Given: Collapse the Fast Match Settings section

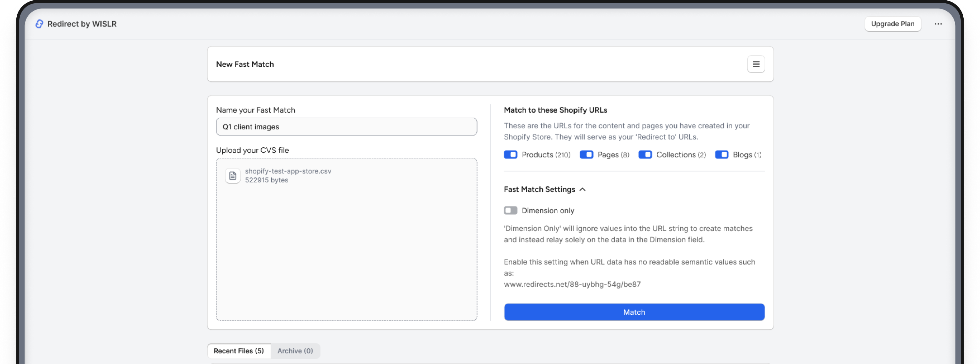Looking at the screenshot, I should tap(583, 189).
